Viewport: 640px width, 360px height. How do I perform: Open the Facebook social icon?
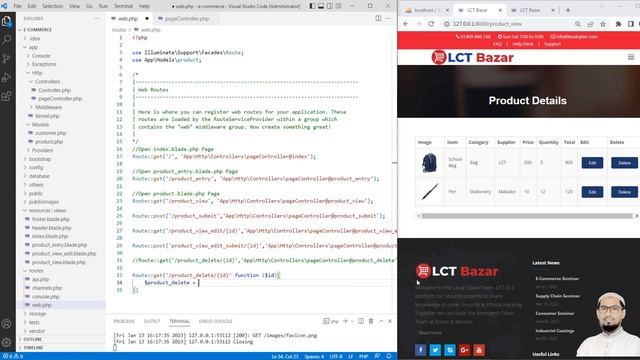(420, 350)
